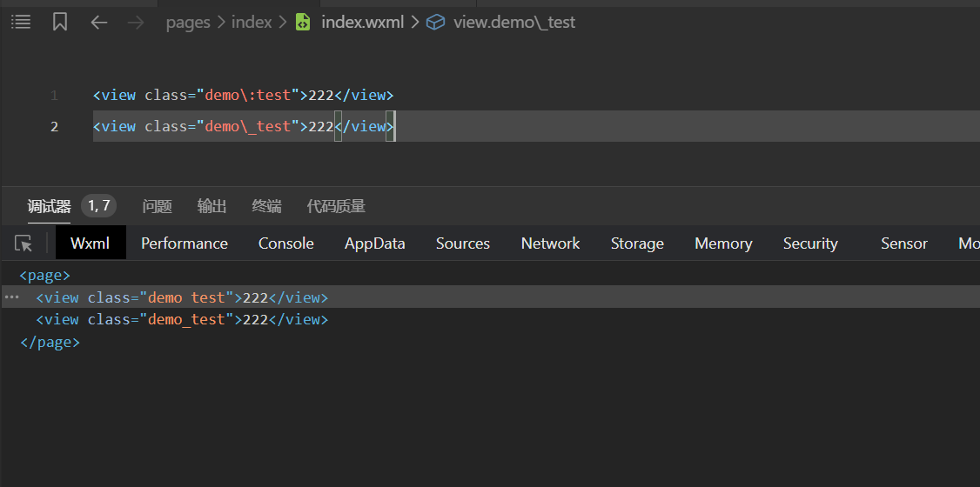Image resolution: width=980 pixels, height=487 pixels.
Task: Click the index.wxml file icon in breadcrumb
Action: 303,23
